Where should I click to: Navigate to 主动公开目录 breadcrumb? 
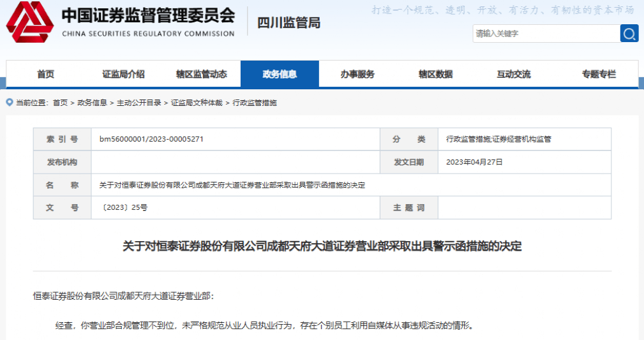click(x=135, y=103)
